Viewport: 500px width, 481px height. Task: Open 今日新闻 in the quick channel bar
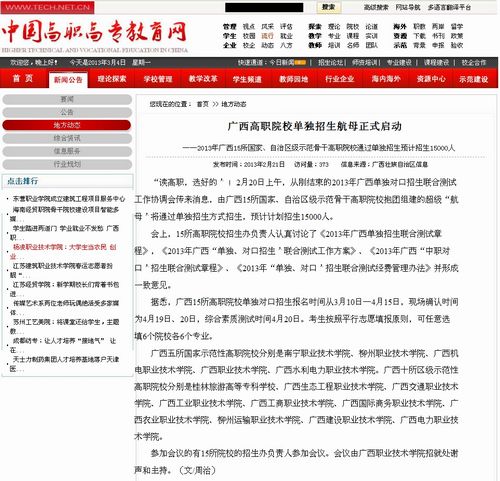(282, 62)
